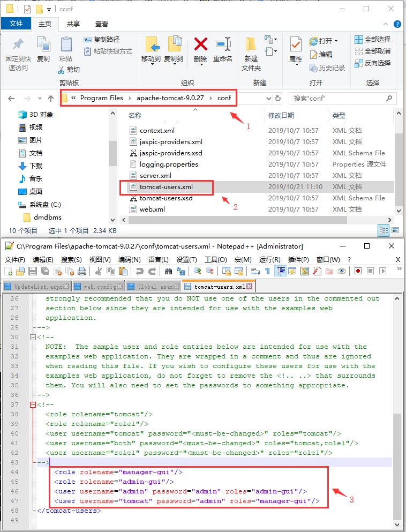Click Print icon in Notepad++ toolbar
The width and height of the screenshot is (406, 532).
point(82,271)
